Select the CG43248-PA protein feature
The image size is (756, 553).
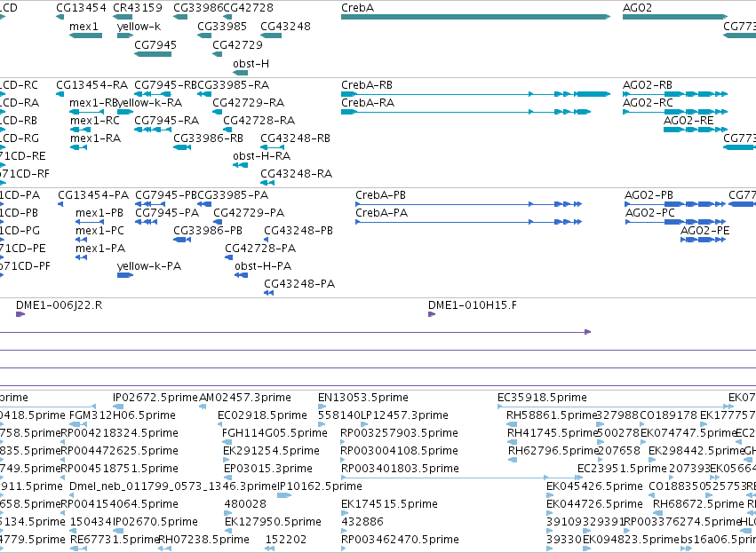[268, 293]
